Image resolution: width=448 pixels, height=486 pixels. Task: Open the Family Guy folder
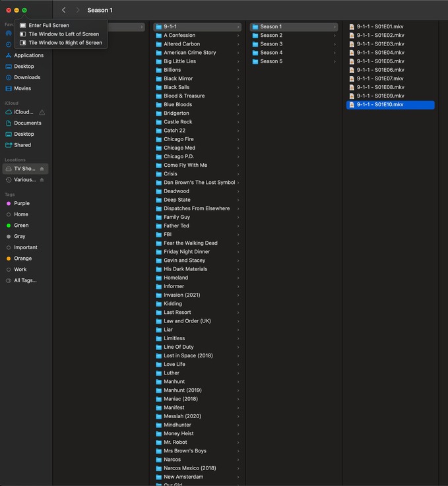click(197, 217)
